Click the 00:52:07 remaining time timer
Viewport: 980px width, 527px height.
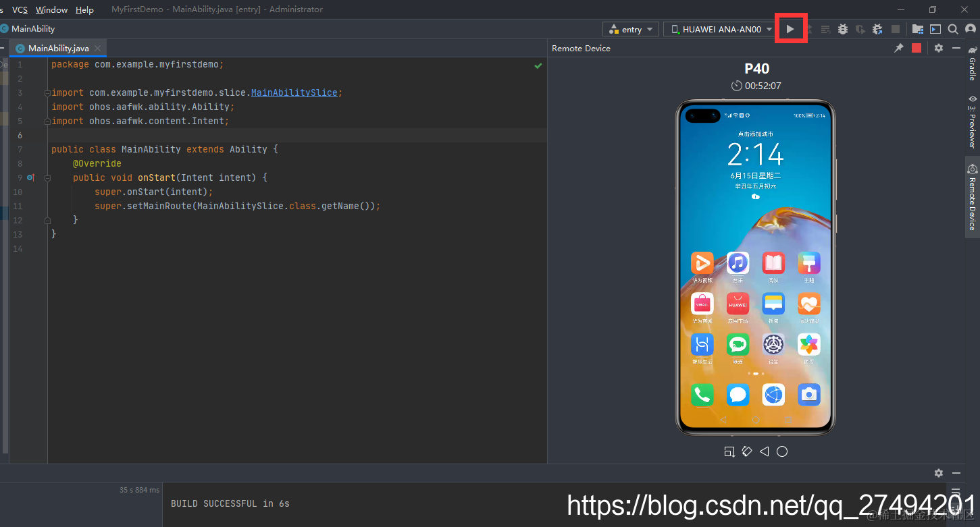click(x=756, y=86)
